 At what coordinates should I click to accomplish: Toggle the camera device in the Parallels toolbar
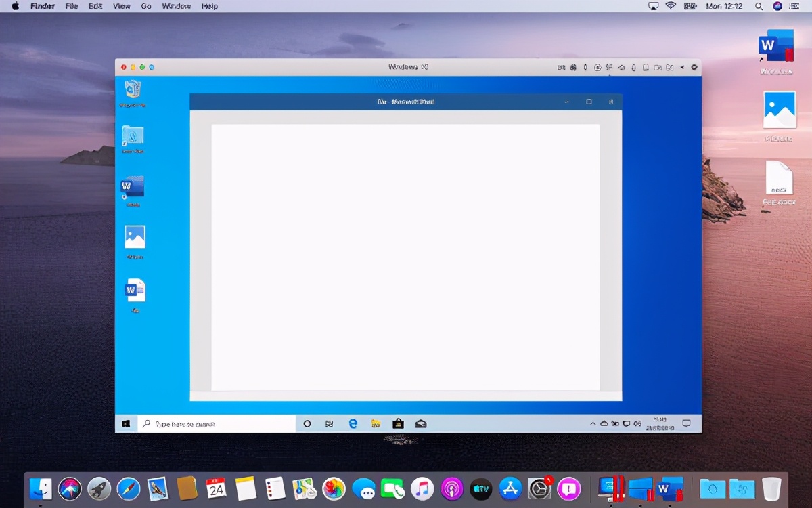[x=657, y=67]
